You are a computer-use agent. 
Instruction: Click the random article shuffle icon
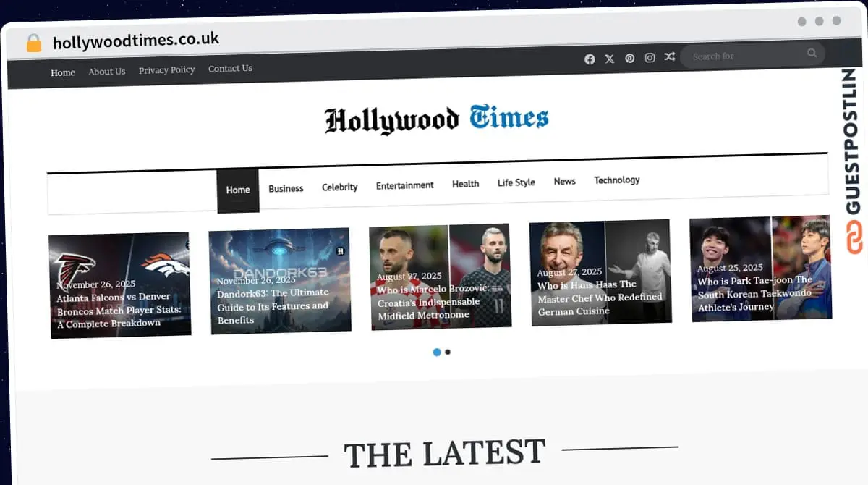pyautogui.click(x=670, y=57)
